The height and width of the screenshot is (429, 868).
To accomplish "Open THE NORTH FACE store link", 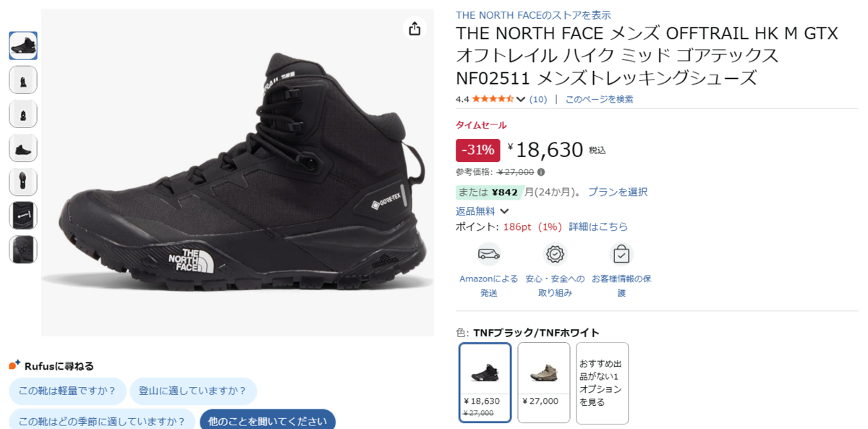I will pyautogui.click(x=533, y=14).
